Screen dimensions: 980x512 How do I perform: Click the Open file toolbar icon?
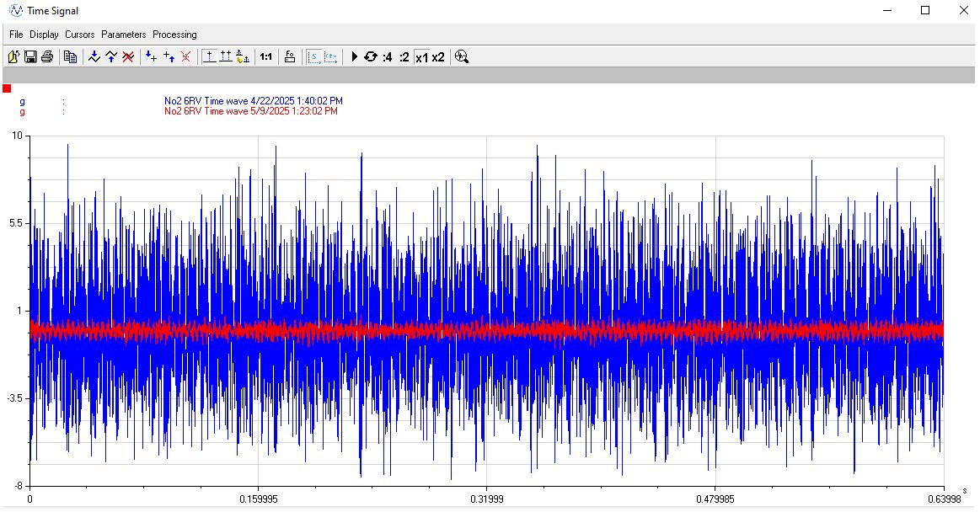[13, 56]
